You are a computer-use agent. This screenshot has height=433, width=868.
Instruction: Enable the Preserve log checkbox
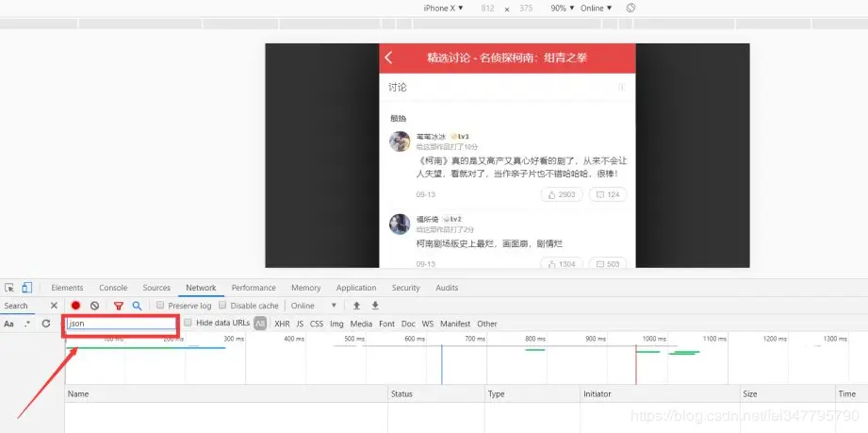point(160,306)
